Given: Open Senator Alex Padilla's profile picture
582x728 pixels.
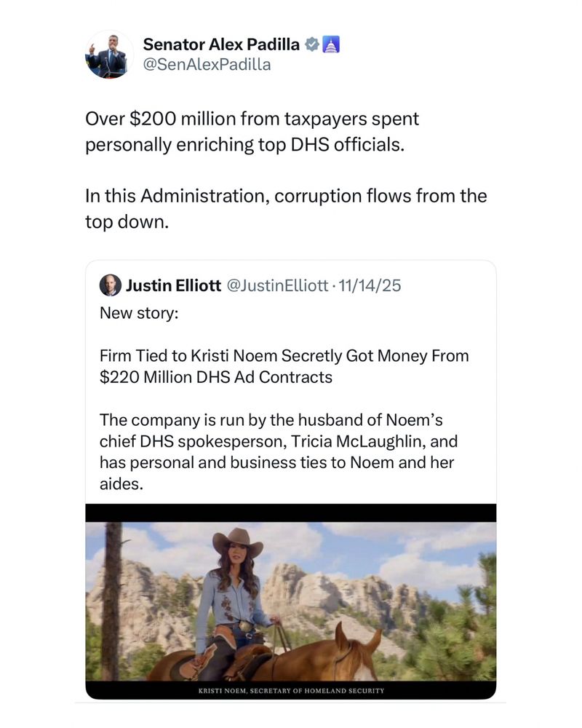Looking at the screenshot, I should (110, 55).
